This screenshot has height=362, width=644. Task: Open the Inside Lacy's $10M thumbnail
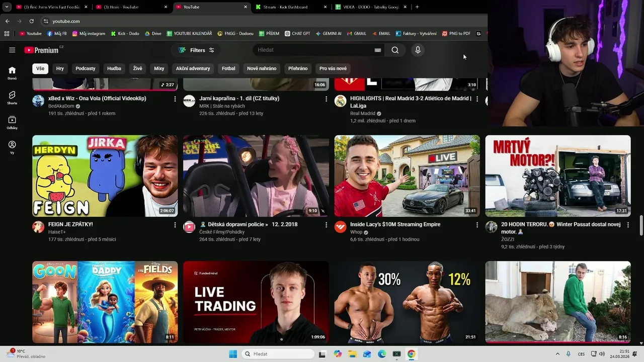407,176
